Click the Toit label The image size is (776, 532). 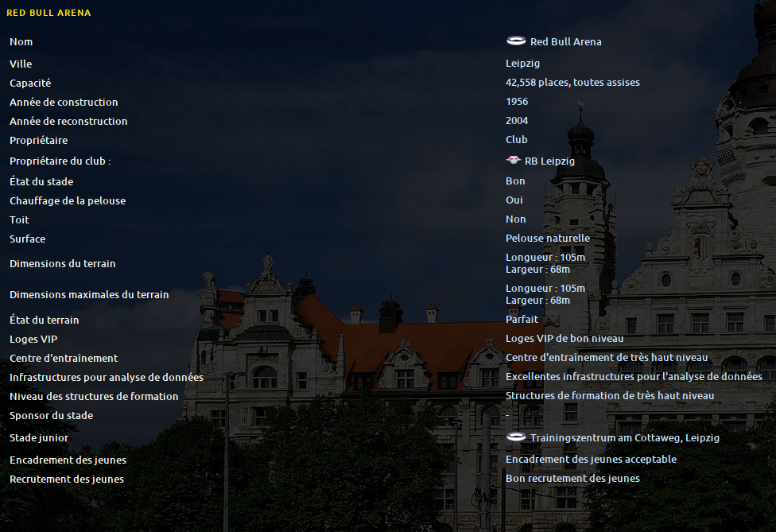19,219
